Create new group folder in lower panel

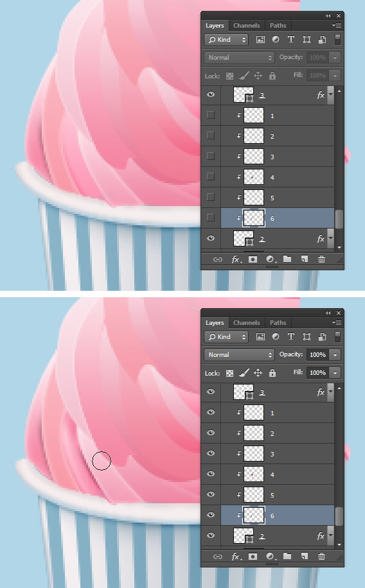[x=287, y=556]
